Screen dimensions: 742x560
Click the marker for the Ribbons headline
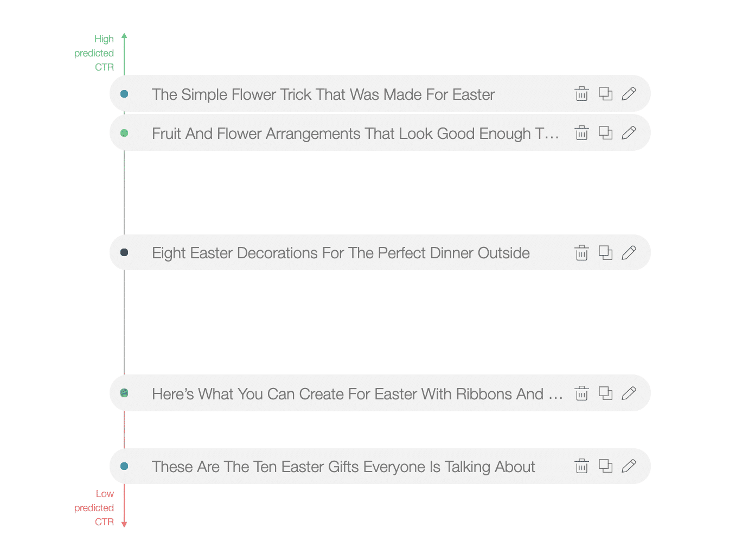(x=124, y=393)
